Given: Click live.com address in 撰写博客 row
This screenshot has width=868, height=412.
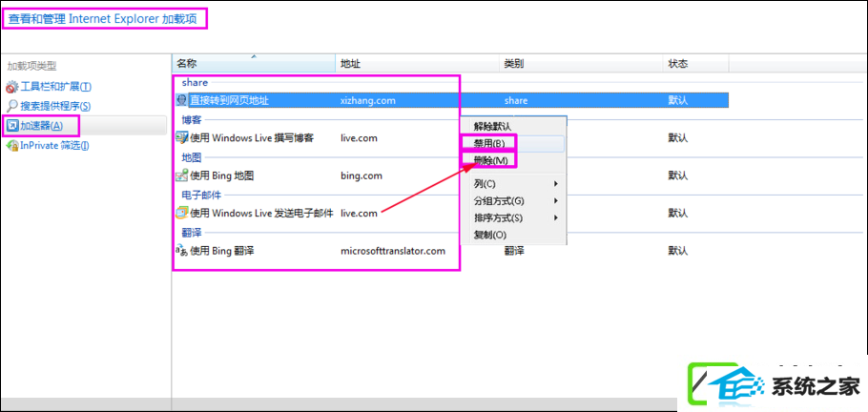Looking at the screenshot, I should click(359, 138).
